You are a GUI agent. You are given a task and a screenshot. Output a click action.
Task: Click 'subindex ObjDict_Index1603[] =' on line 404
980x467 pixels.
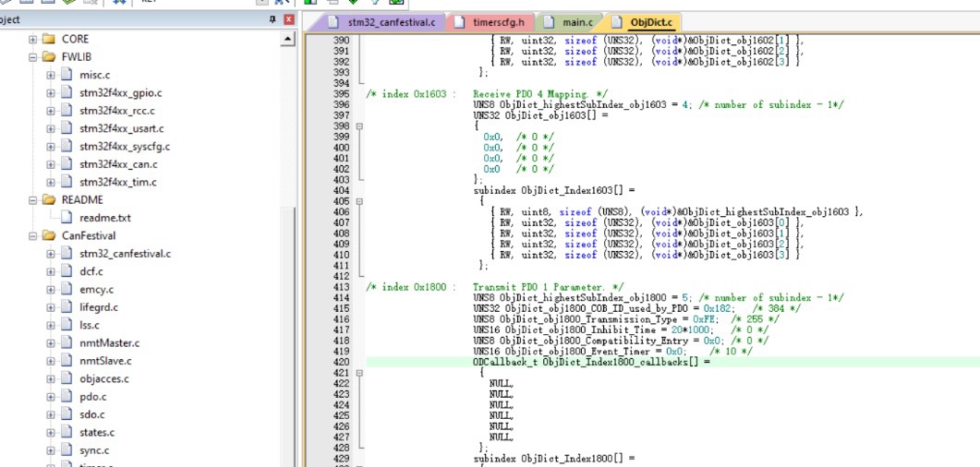(x=554, y=190)
